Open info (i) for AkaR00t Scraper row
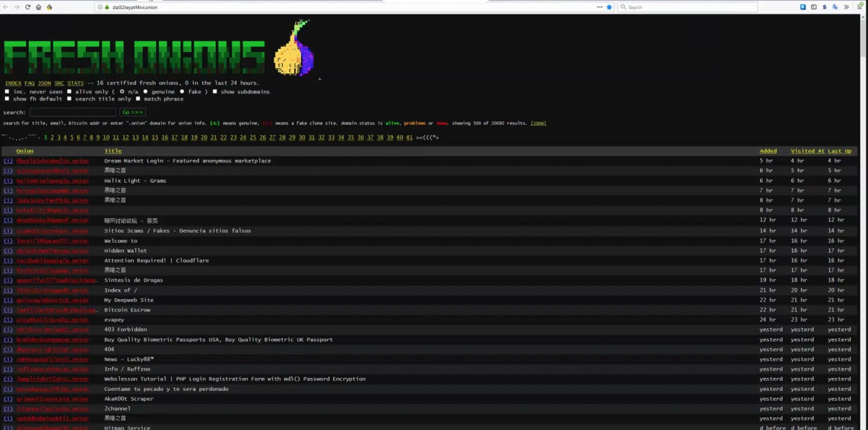 [x=8, y=399]
